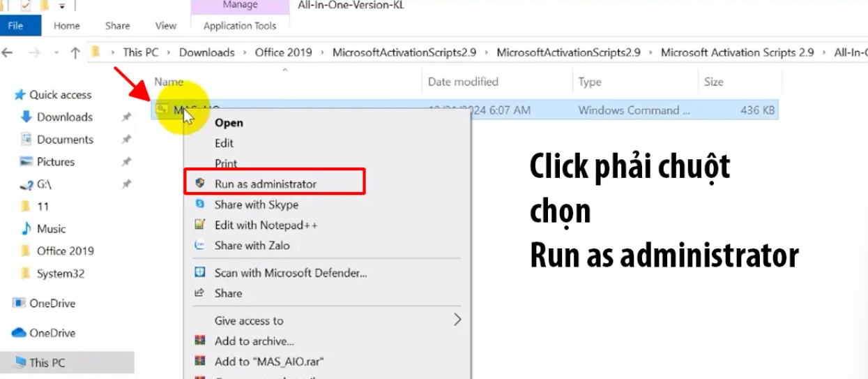Click the Properties checkmark icon in title bar
868x379 pixels.
coord(26,6)
